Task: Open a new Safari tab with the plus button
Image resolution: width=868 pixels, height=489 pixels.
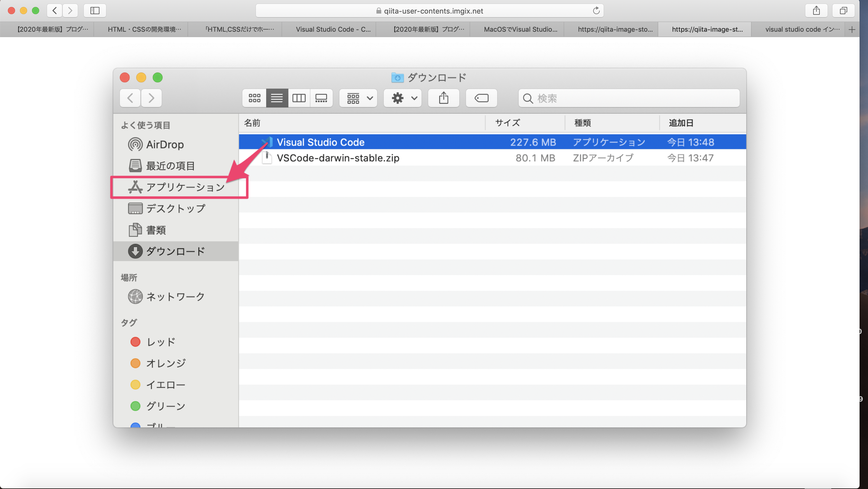Action: coord(852,29)
